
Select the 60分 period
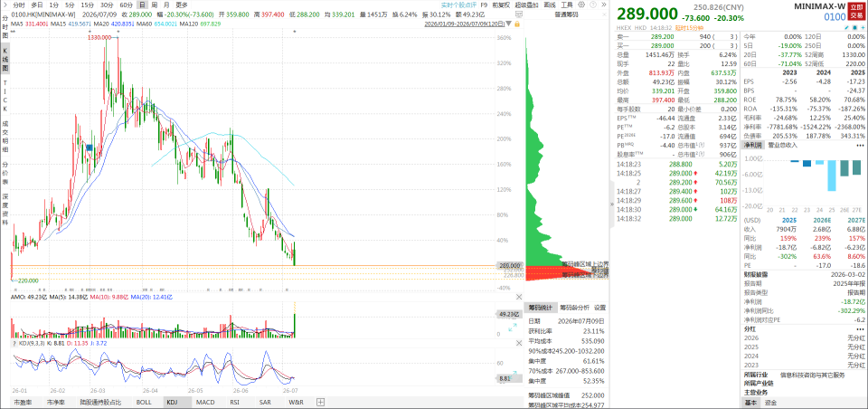point(127,5)
